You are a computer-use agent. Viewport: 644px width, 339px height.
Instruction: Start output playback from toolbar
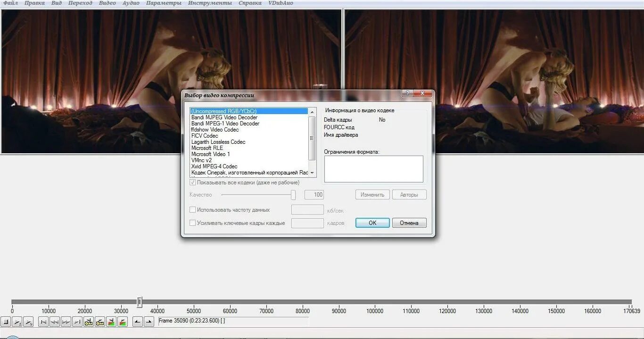pyautogui.click(x=28, y=322)
